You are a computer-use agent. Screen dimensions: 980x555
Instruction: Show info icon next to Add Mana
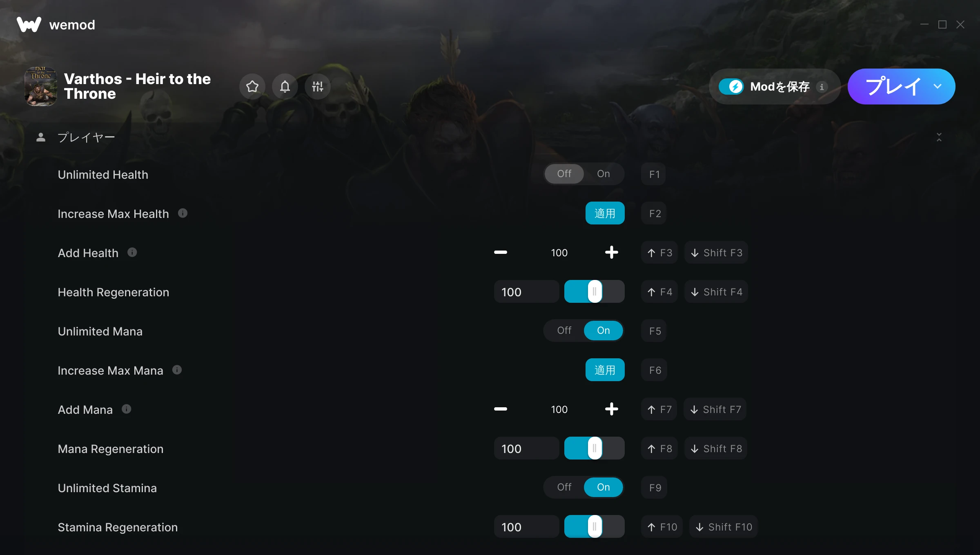127,409
